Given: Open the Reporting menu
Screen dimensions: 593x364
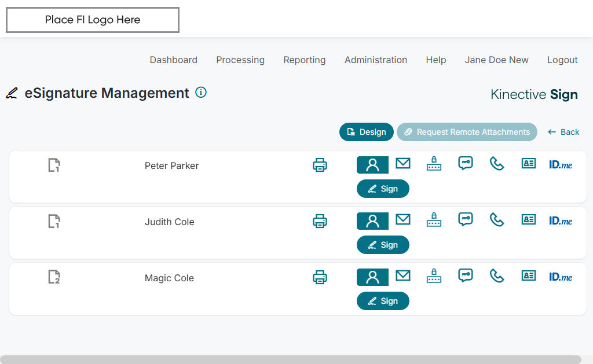Looking at the screenshot, I should coord(305,60).
